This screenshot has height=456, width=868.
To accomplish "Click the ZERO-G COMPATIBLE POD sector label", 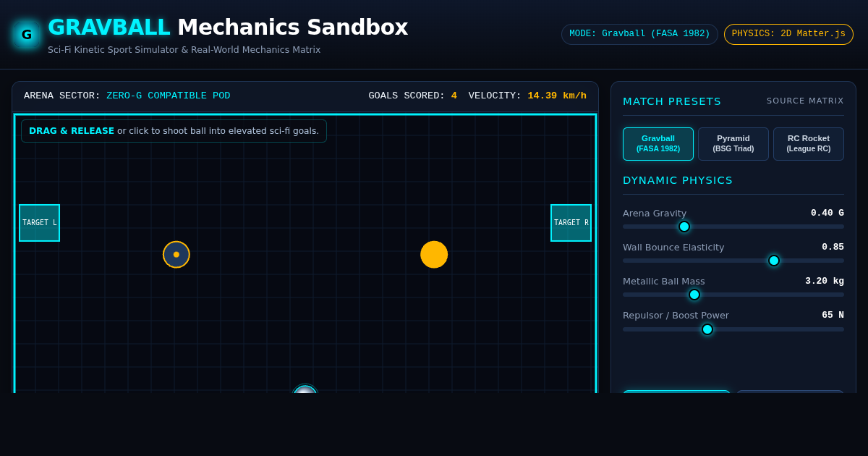I will point(169,96).
